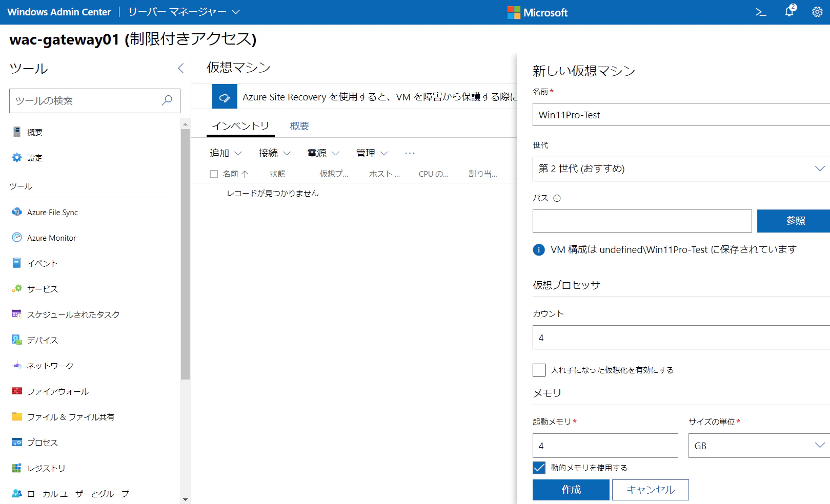Viewport: 830px width, 504px height.
Task: Open the 世代 generation dropdown
Action: tap(681, 169)
